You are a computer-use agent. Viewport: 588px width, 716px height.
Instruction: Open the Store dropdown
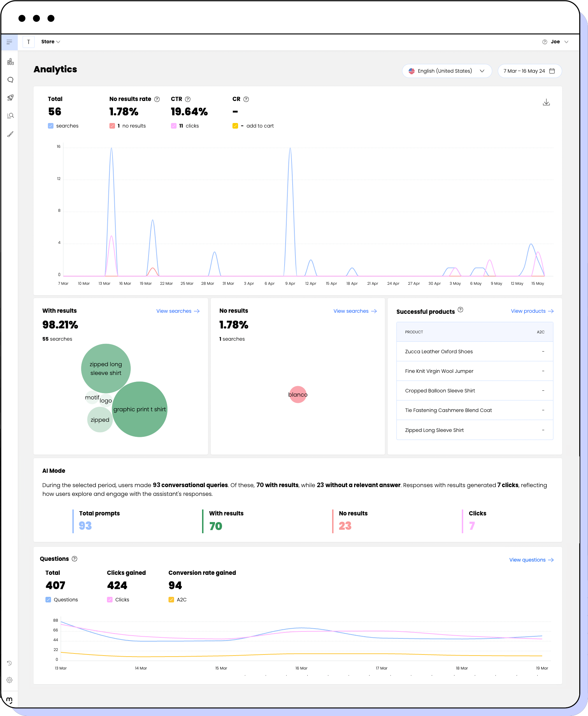(x=51, y=42)
